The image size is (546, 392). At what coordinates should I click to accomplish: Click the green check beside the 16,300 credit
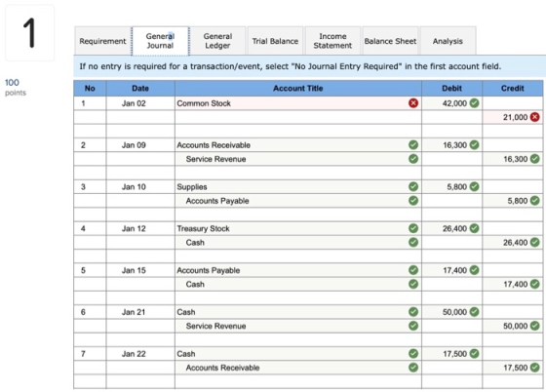[535, 159]
